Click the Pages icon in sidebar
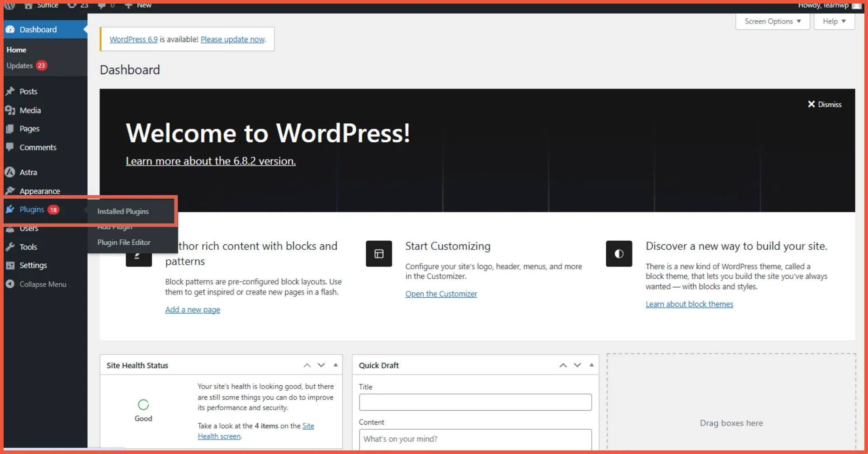This screenshot has height=454, width=868. (x=11, y=129)
